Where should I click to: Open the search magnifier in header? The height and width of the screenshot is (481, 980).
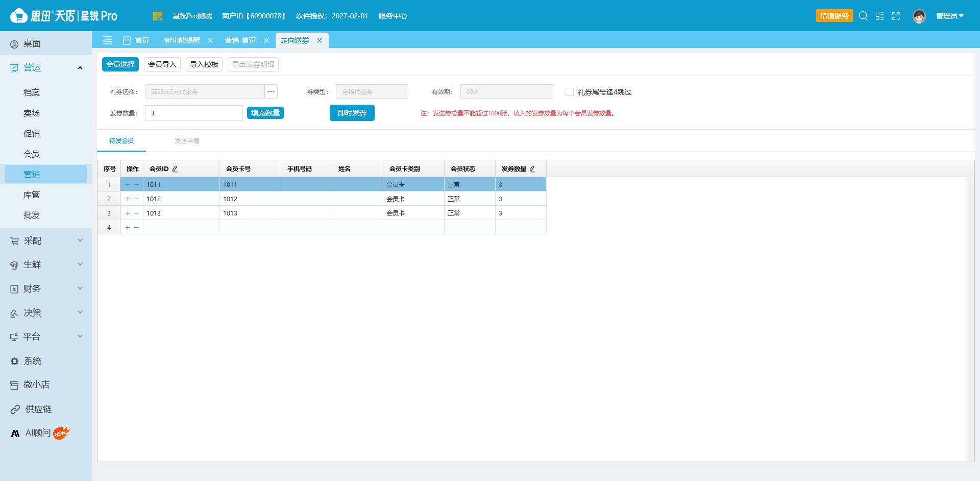tap(863, 16)
